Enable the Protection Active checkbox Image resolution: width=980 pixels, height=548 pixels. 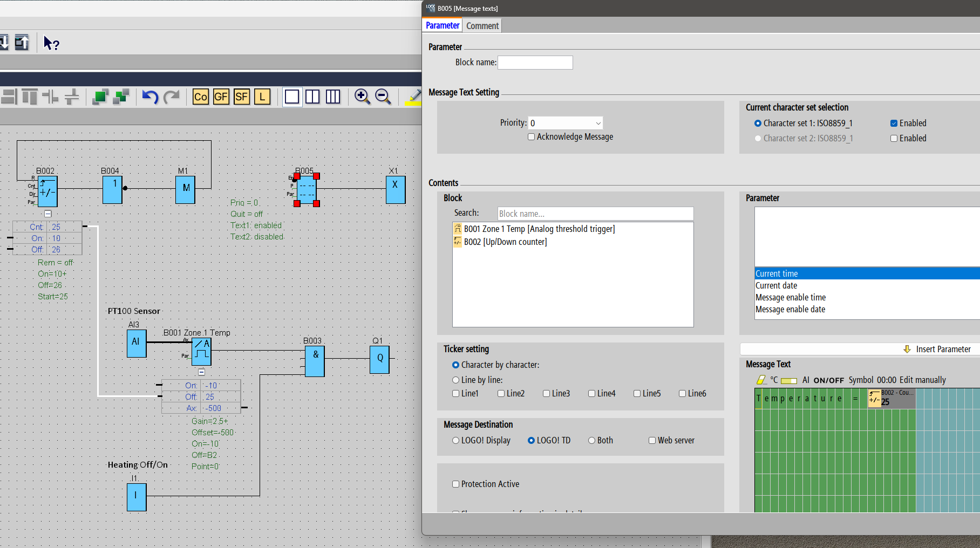(x=456, y=484)
